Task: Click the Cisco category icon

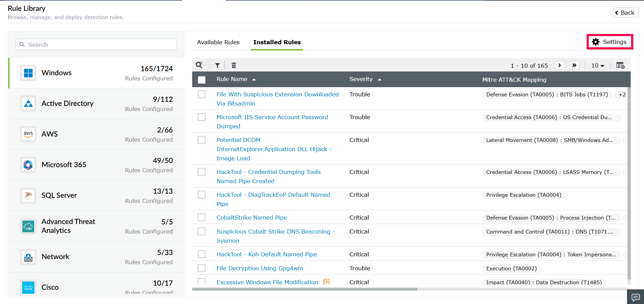Action: tap(28, 287)
